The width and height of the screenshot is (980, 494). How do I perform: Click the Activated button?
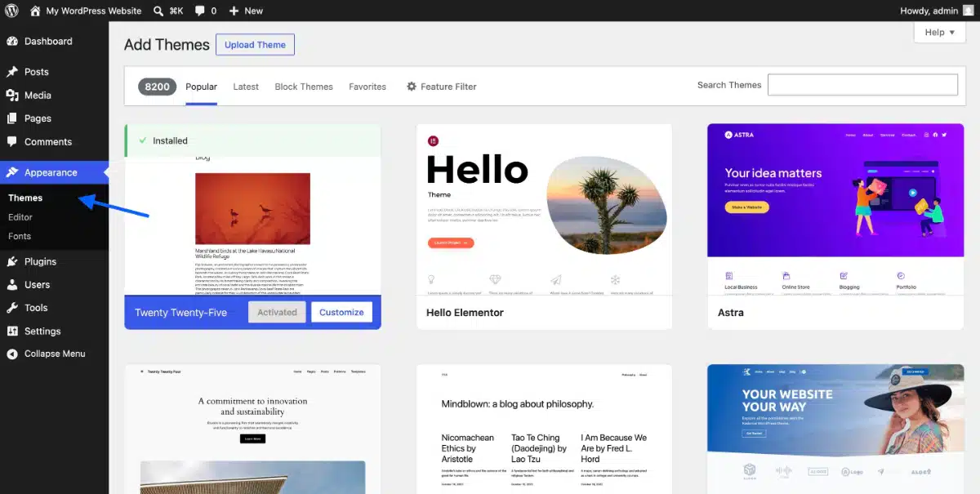point(278,312)
